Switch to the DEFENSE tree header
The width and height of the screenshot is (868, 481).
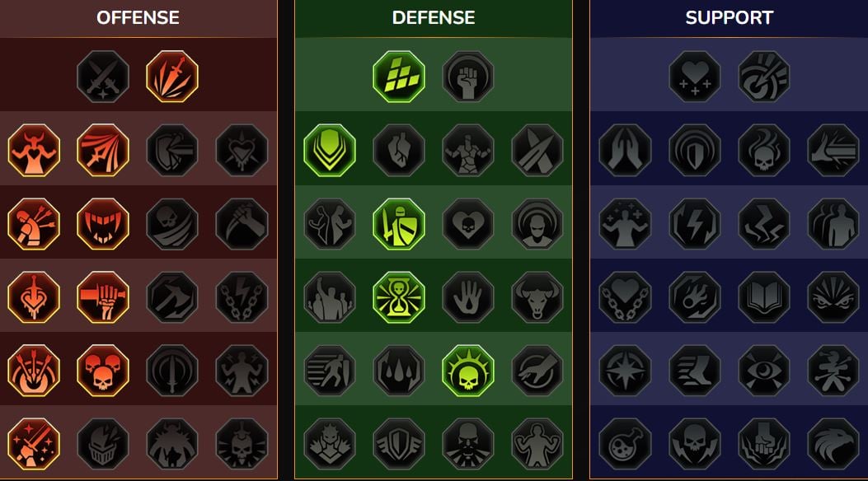434,17
